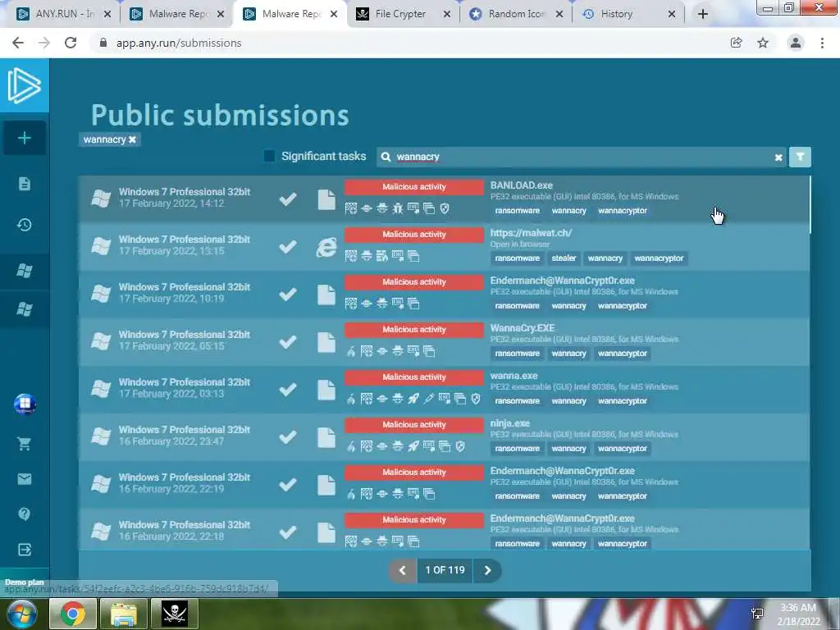The height and width of the screenshot is (630, 840).
Task: Click inside the wannacry search field
Action: point(582,157)
